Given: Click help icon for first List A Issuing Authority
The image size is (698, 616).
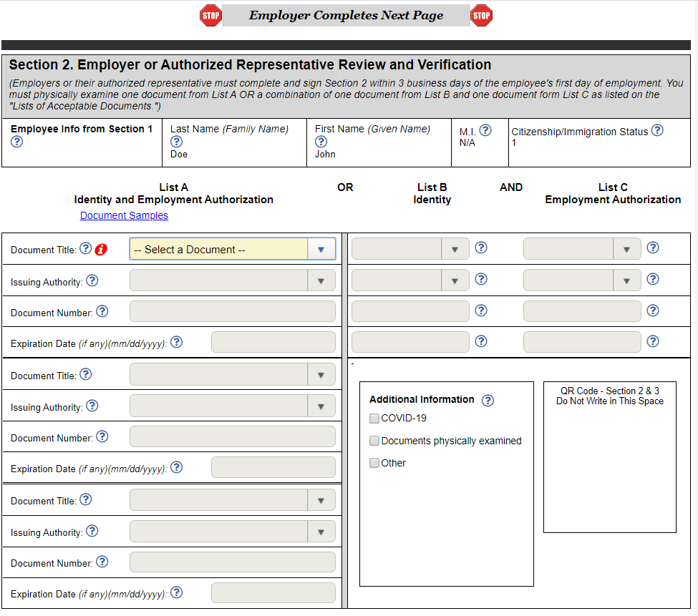Looking at the screenshot, I should point(92,280).
